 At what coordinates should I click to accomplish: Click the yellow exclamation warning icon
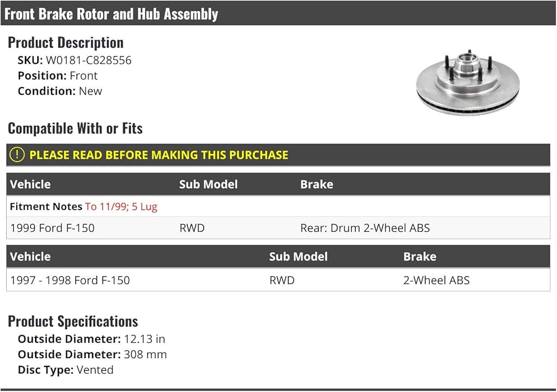pyautogui.click(x=17, y=155)
